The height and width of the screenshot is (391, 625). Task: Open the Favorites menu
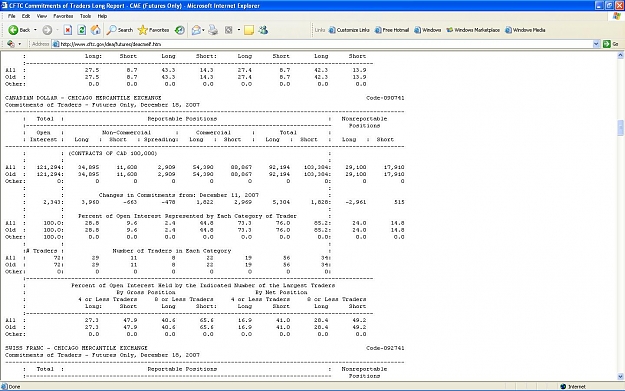tap(63, 16)
